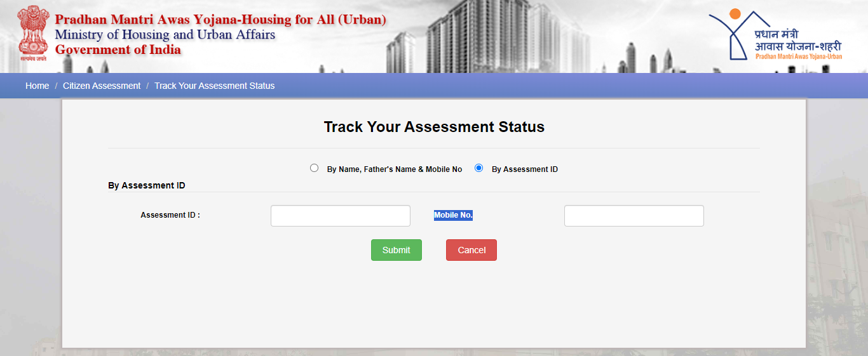Click Track Your Assessment Status breadcrumb
The image size is (868, 356).
coord(215,86)
